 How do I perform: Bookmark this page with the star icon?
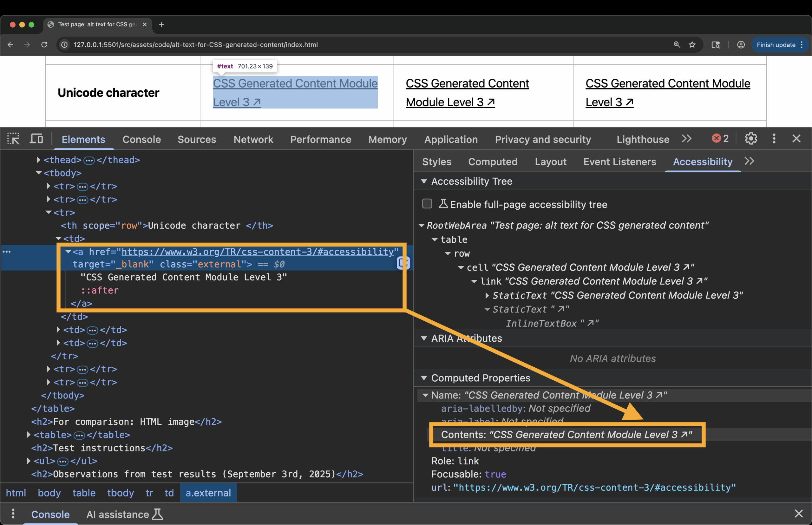point(692,45)
